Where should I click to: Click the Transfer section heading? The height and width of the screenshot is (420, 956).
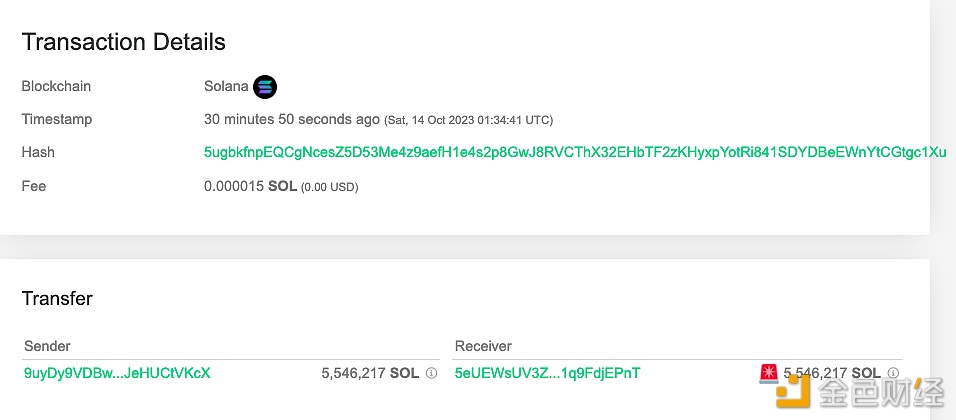click(57, 299)
